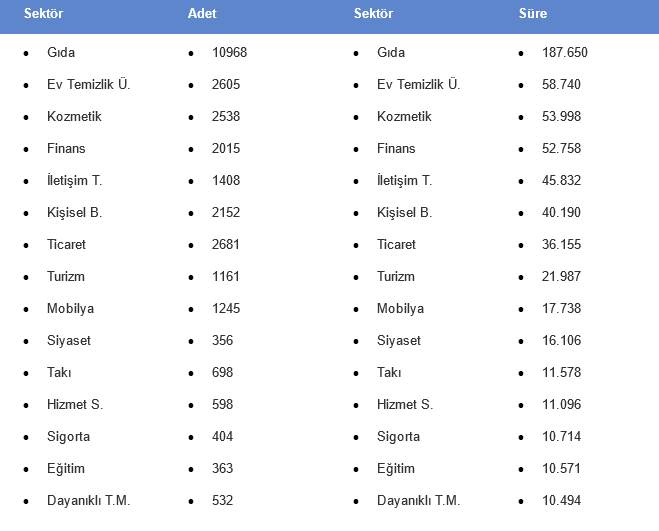The image size is (659, 531).
Task: Click the Kişisel B. count 2152
Action: click(226, 212)
